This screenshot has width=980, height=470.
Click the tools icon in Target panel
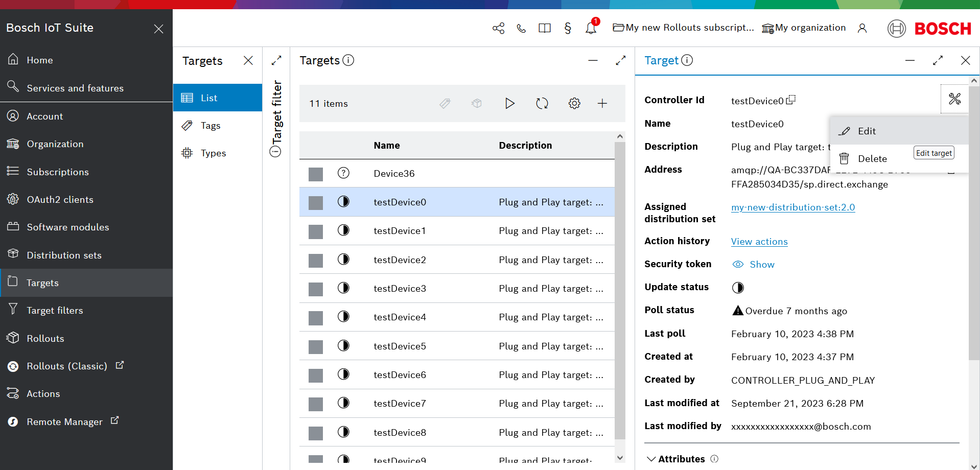[x=954, y=99]
